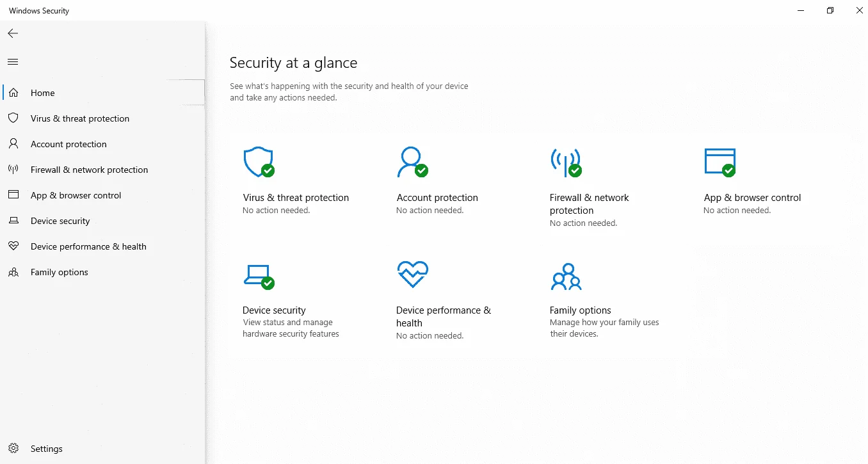Select Home label in navigation pane

(x=43, y=93)
